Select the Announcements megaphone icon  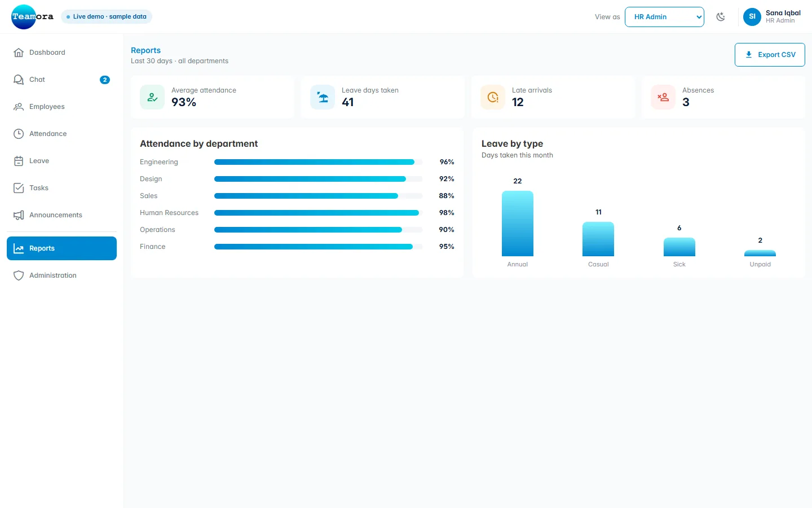click(19, 215)
